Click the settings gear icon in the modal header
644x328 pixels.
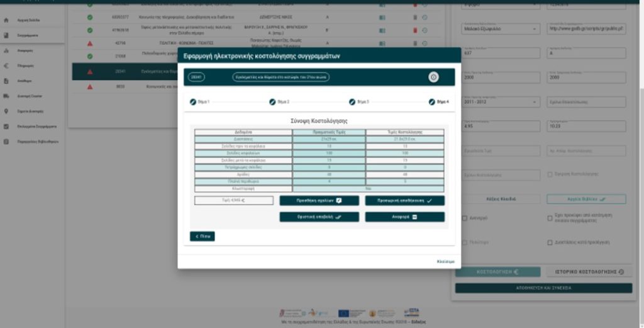433,77
